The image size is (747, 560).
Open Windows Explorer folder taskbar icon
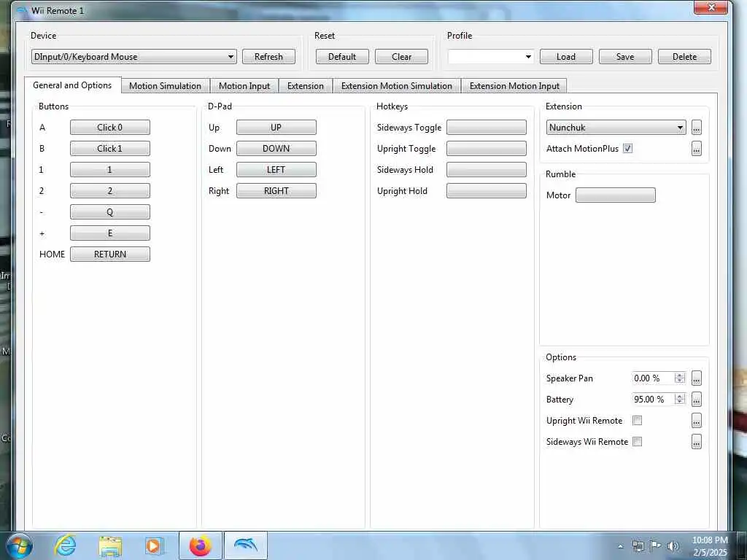(110, 545)
